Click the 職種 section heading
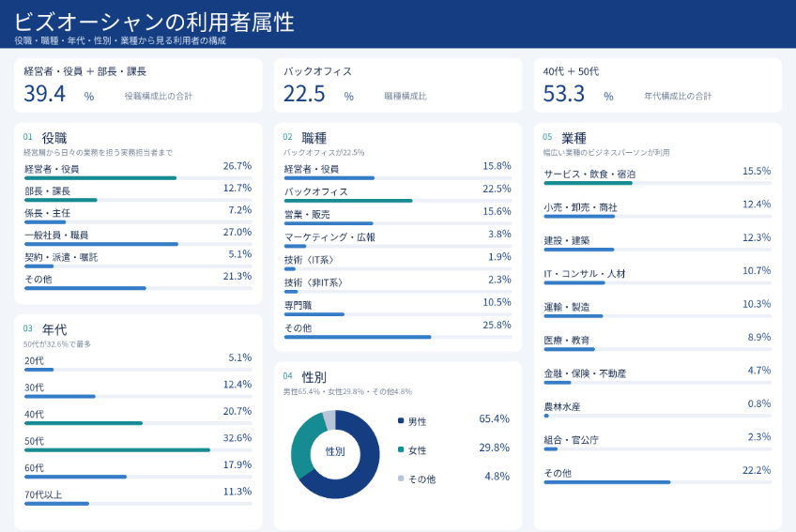796x532 pixels. tap(314, 138)
